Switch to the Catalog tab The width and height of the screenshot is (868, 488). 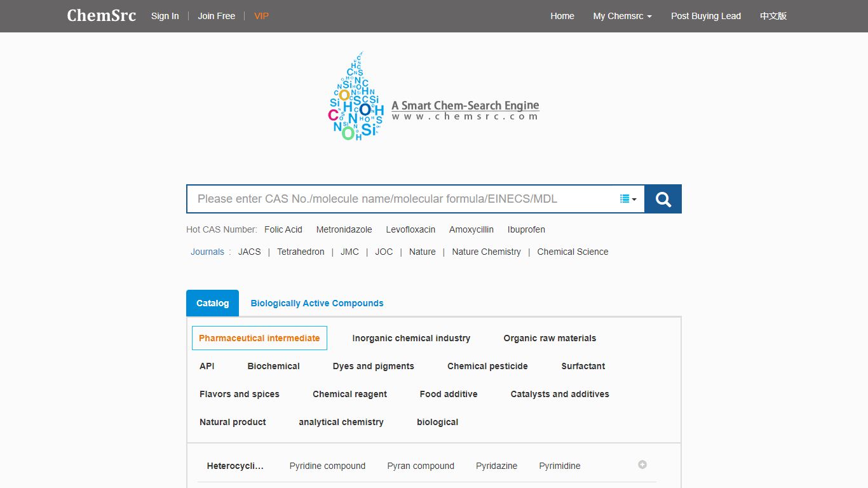tap(212, 303)
